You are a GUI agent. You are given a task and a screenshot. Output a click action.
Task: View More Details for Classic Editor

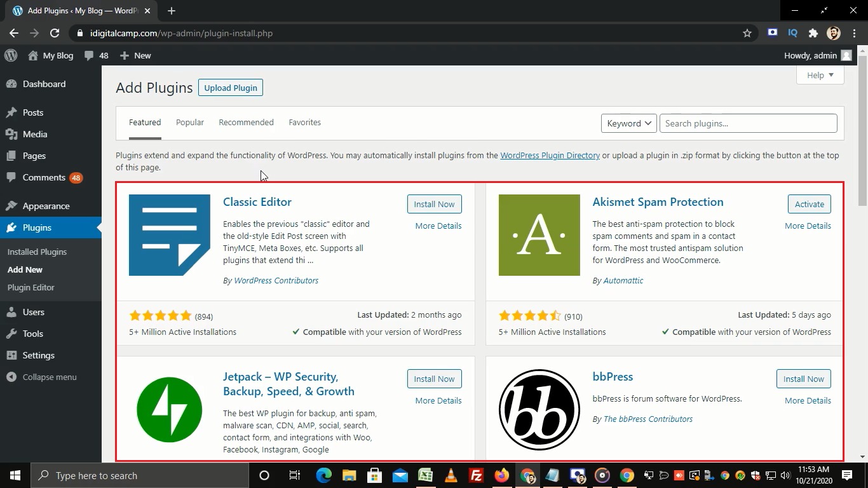point(438,226)
